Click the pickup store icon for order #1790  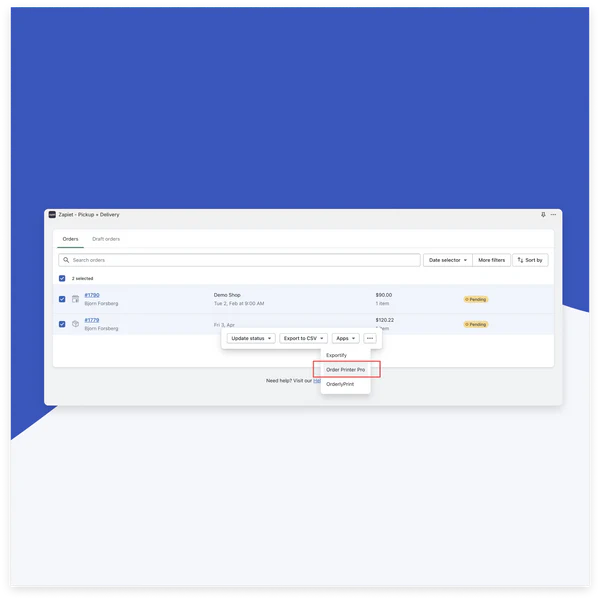pyautogui.click(x=75, y=299)
